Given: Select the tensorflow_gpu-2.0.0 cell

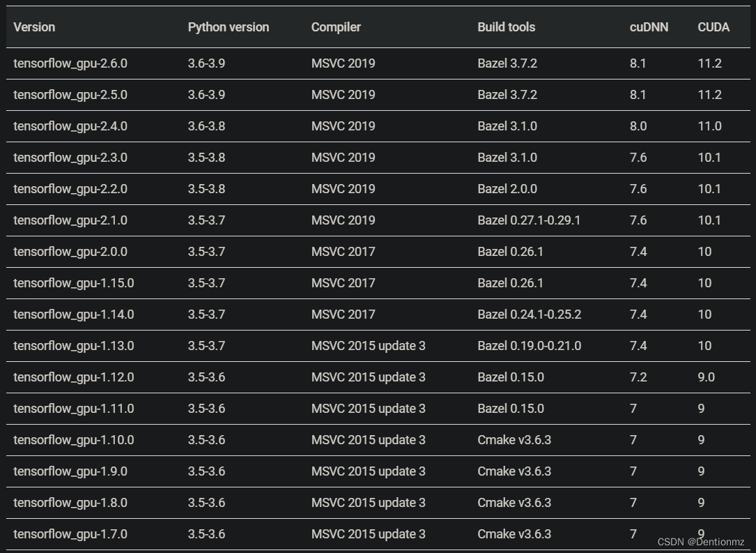Looking at the screenshot, I should [x=70, y=252].
